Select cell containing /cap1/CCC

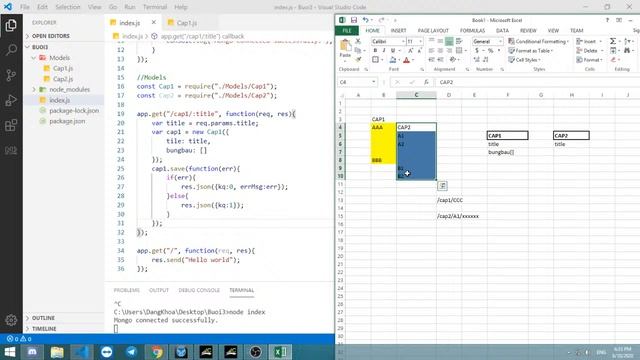449,200
